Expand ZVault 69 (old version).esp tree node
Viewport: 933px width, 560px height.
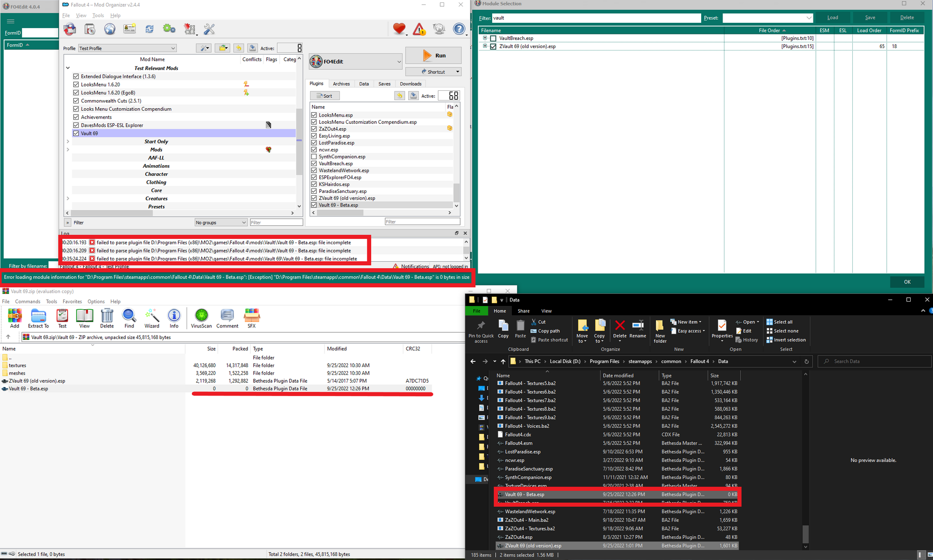(x=484, y=46)
